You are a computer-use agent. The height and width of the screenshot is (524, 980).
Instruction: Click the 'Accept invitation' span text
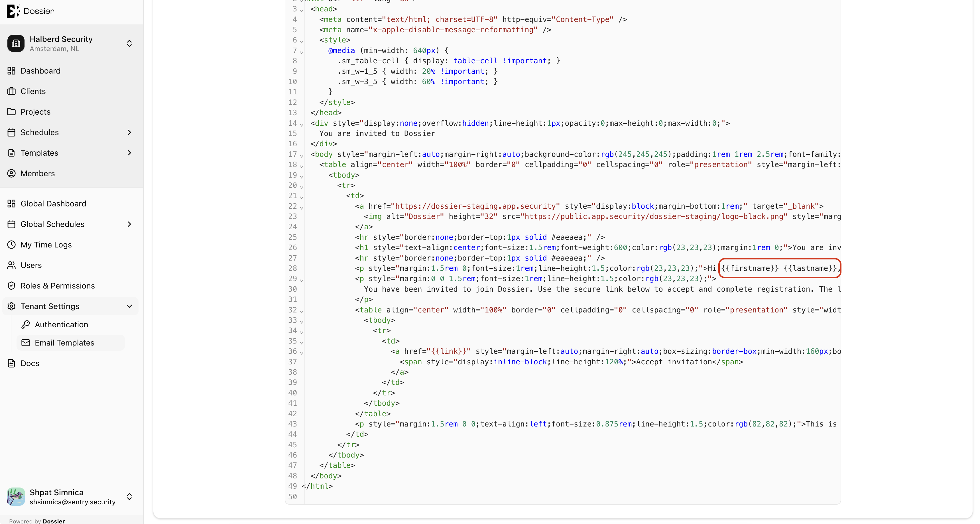(673, 361)
